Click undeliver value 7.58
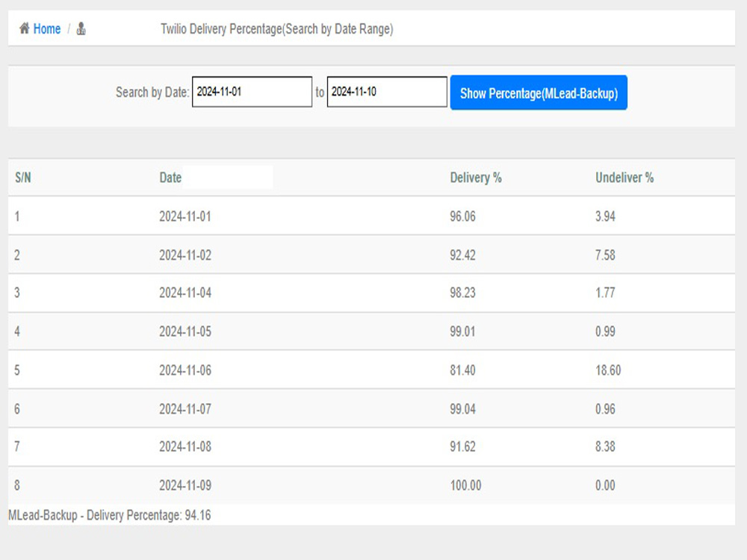Screen dimensions: 747x560 [605, 255]
